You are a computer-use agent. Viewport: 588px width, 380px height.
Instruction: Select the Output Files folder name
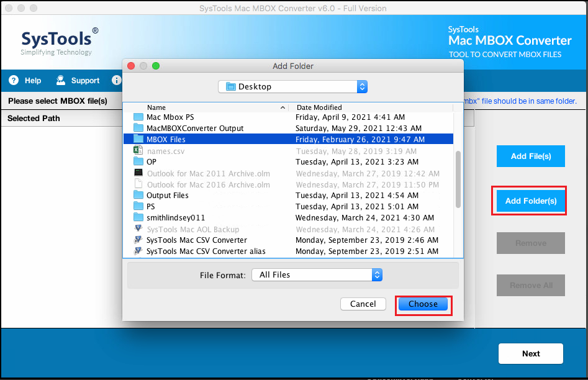(x=167, y=196)
